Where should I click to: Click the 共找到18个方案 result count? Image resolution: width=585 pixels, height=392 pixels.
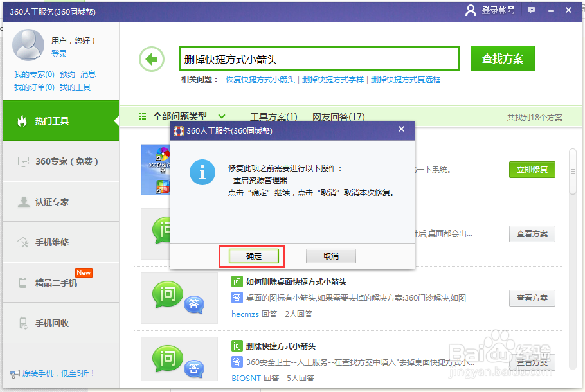coord(535,118)
